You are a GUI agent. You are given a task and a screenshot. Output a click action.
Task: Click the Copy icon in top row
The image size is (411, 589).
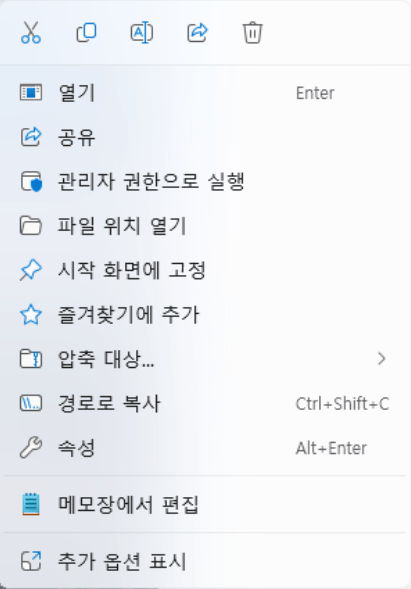86,33
